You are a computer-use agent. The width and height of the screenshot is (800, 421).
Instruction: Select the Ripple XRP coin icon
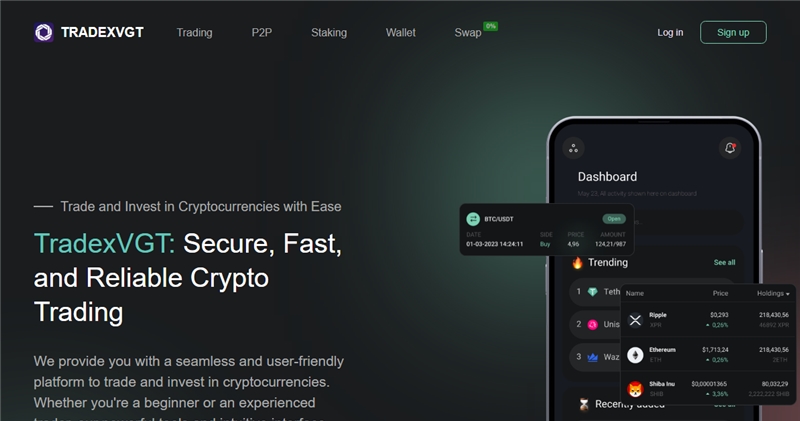[635, 320]
